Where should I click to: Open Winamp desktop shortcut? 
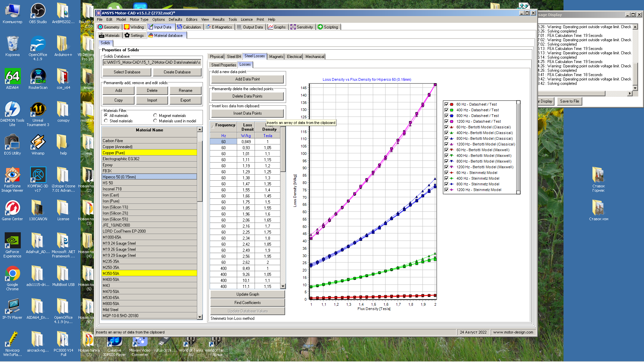pyautogui.click(x=38, y=145)
